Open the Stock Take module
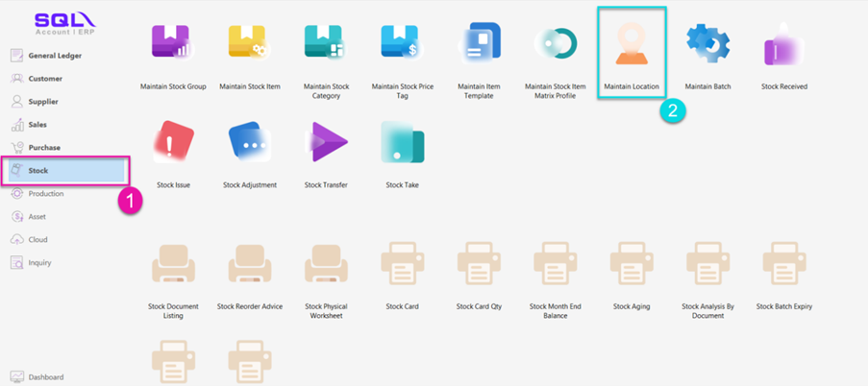The height and width of the screenshot is (386, 868). [402, 142]
